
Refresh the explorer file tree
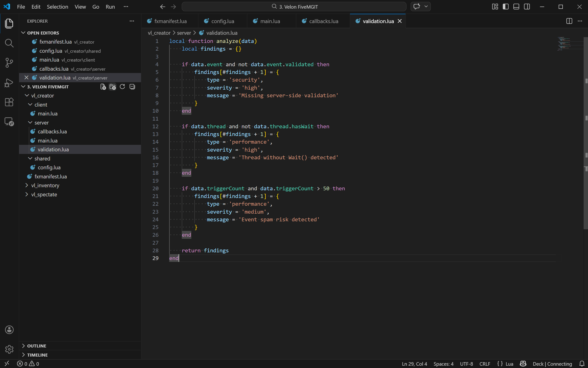tap(122, 87)
